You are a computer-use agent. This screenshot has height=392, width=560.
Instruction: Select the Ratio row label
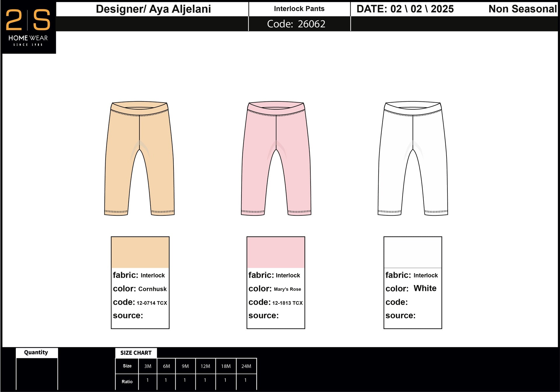[x=127, y=382]
